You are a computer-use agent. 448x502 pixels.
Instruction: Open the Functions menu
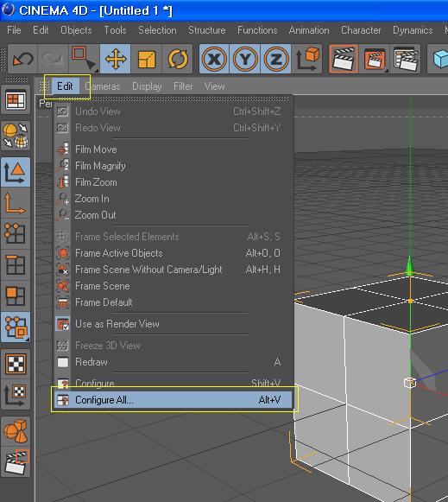pos(257,30)
